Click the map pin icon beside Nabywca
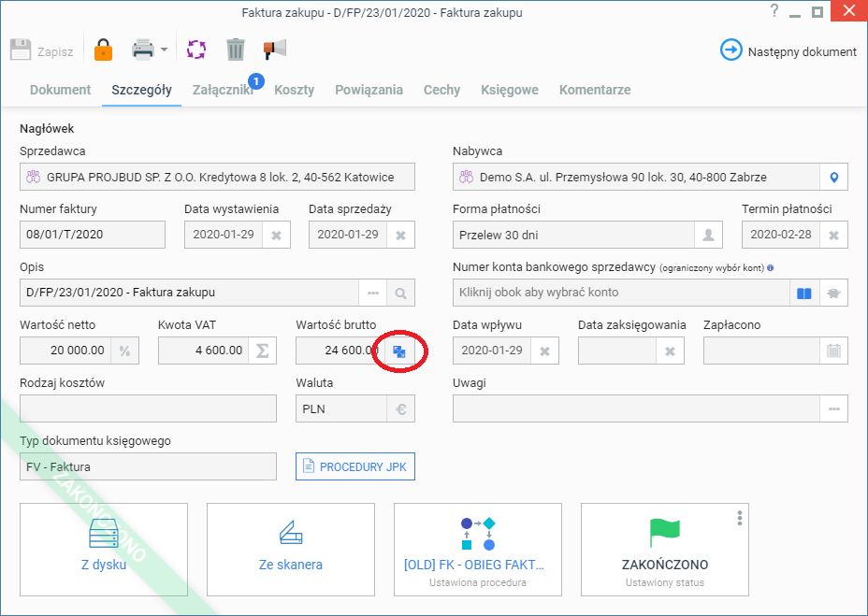 (x=834, y=177)
